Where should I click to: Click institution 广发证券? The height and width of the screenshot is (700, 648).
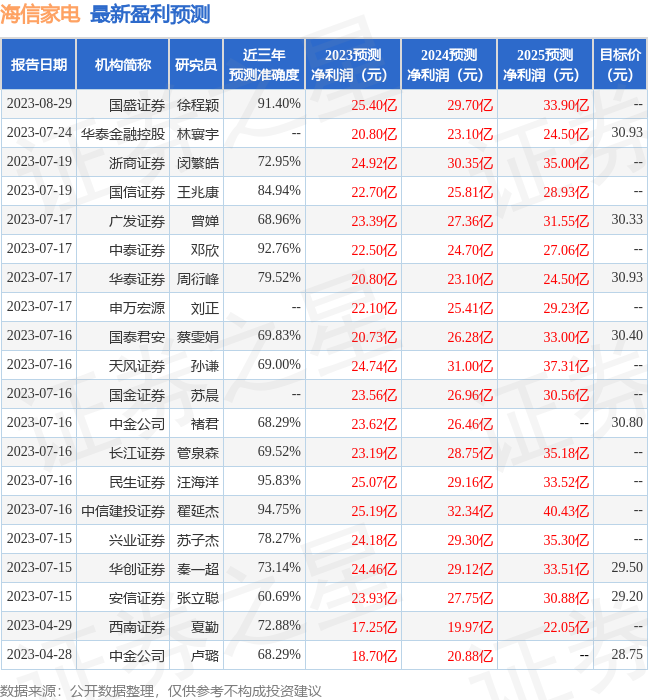[x=137, y=221]
